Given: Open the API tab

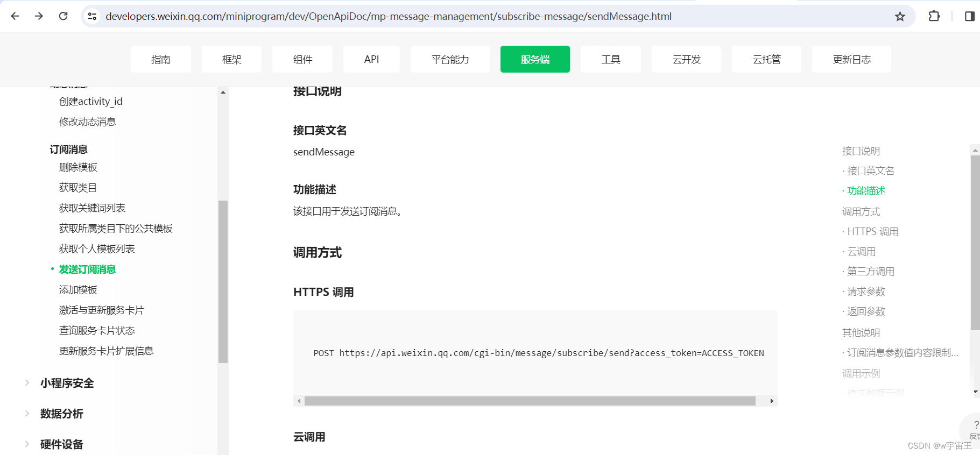Looking at the screenshot, I should [371, 59].
